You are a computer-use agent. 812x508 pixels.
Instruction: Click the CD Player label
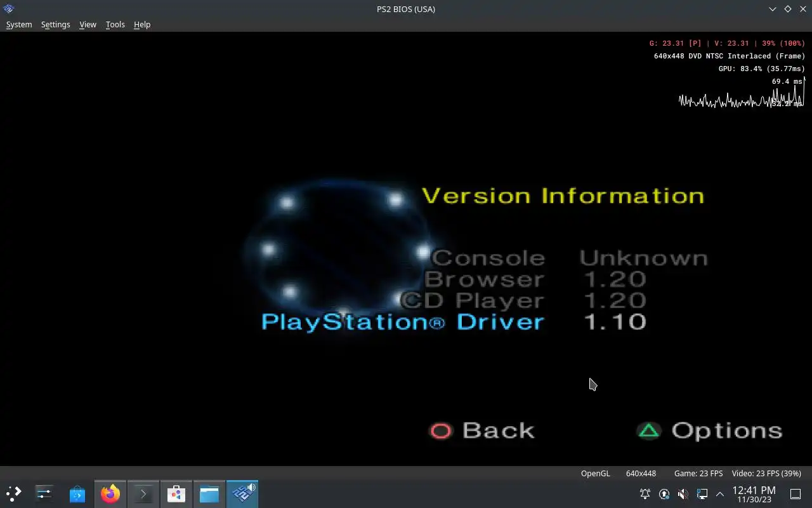[473, 300]
